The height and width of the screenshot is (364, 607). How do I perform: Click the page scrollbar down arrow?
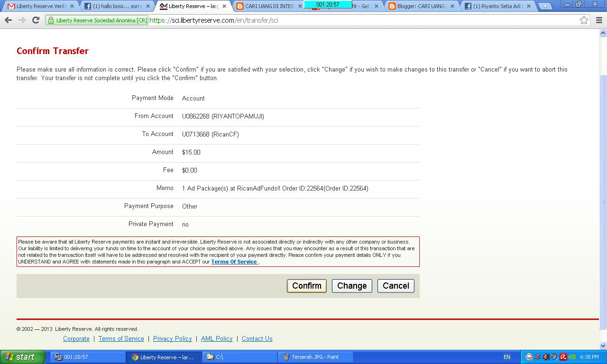[x=603, y=346]
